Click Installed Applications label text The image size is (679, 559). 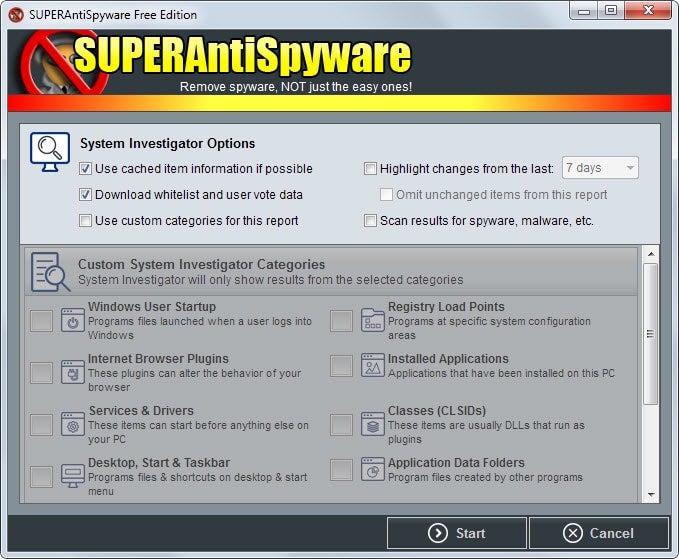[448, 359]
